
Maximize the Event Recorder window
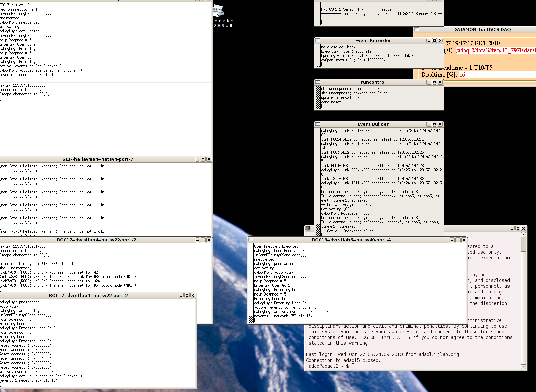point(434,40)
